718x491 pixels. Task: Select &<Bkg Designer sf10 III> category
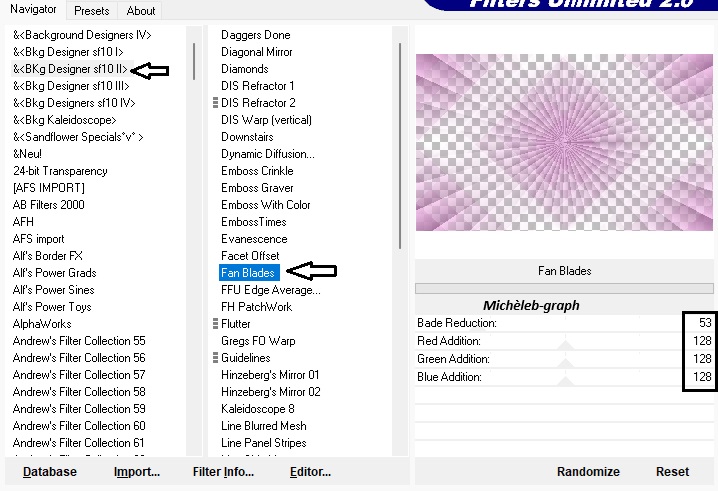[71, 86]
